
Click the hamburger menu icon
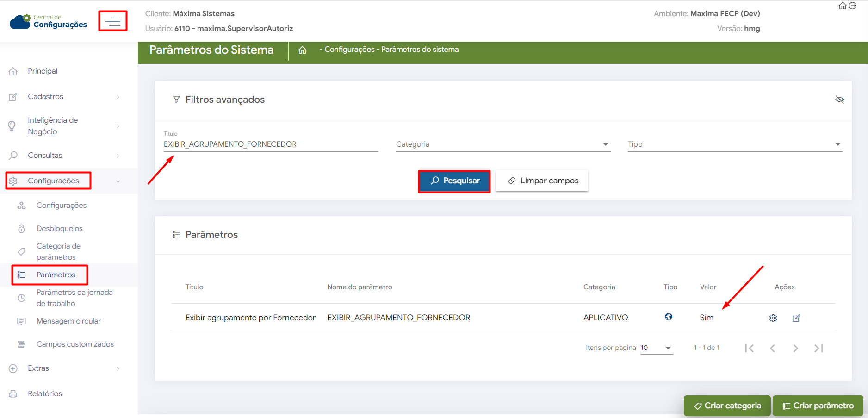112,21
